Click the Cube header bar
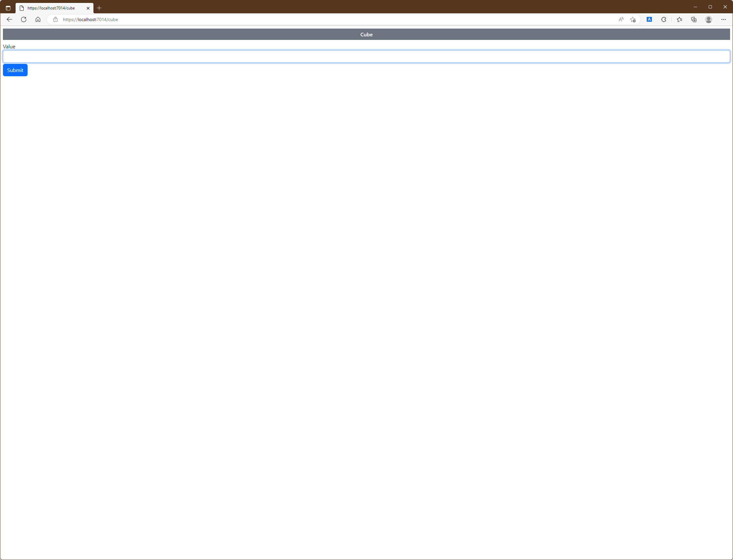The height and width of the screenshot is (560, 733). click(366, 34)
